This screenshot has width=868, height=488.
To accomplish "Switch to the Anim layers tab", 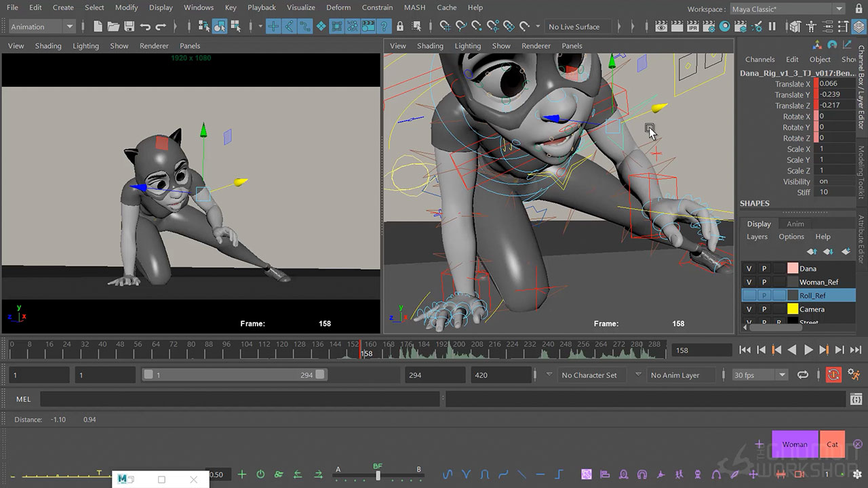I will 795,224.
